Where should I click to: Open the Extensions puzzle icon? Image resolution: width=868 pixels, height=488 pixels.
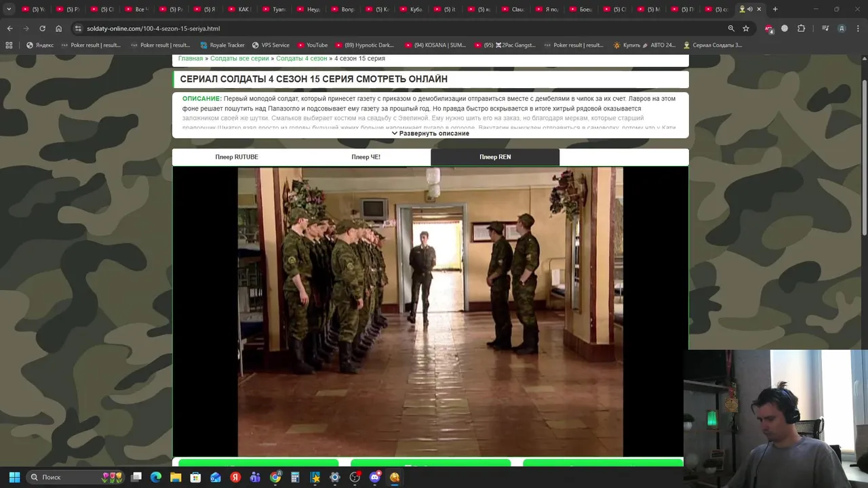tap(801, 28)
